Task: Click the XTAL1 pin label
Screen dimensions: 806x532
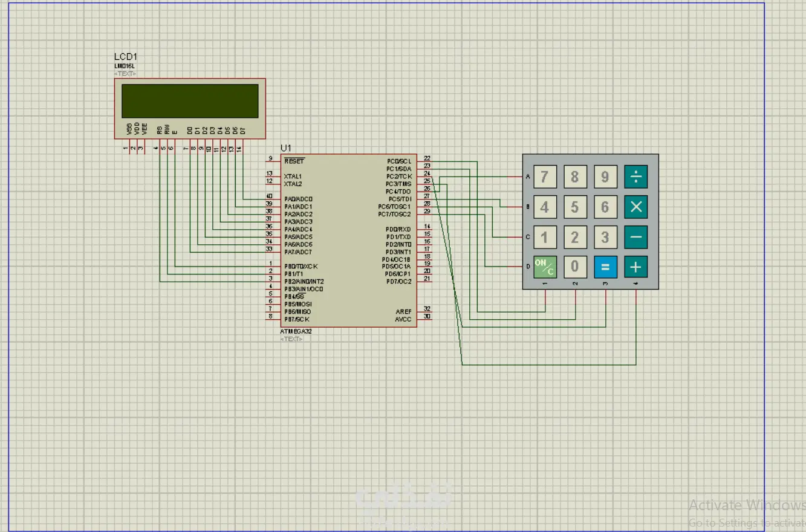Action: point(293,177)
